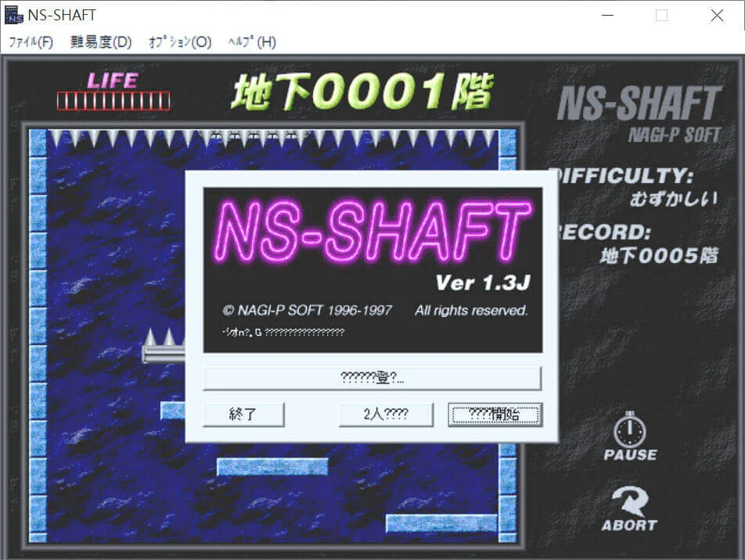Image resolution: width=745 pixels, height=560 pixels.
Task: Click the PAUSE stopwatch icon
Action: [x=630, y=430]
